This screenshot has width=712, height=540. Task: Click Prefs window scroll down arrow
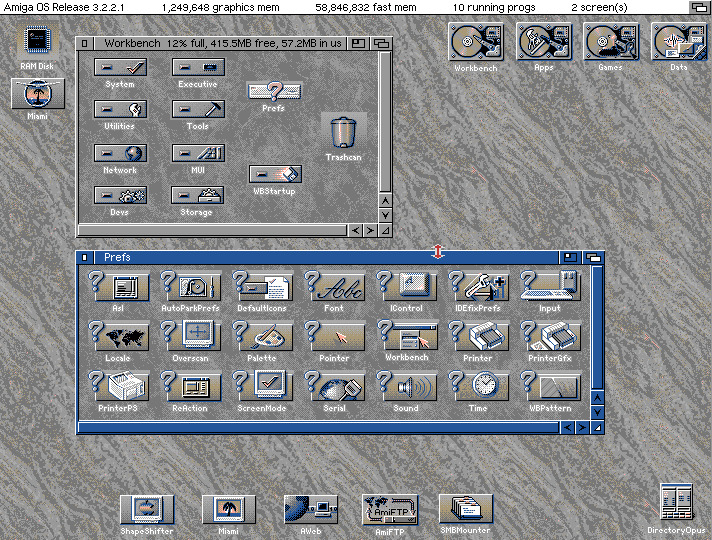598,412
